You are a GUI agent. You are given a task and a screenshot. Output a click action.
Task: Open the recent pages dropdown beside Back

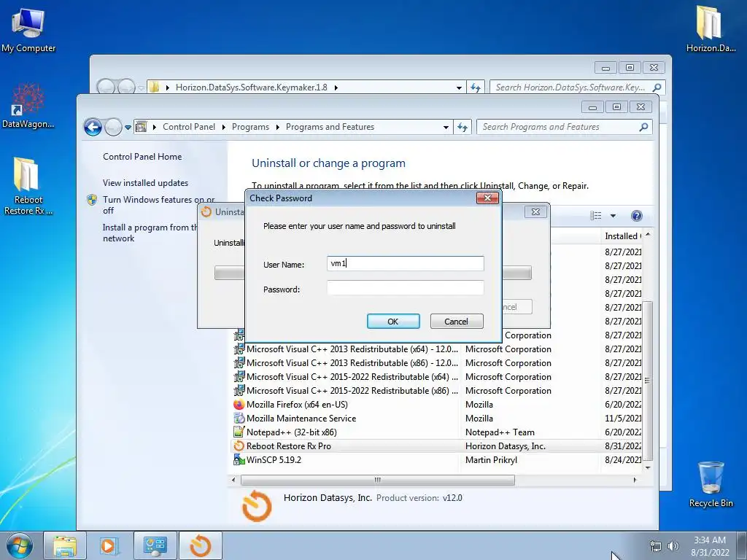click(x=128, y=127)
